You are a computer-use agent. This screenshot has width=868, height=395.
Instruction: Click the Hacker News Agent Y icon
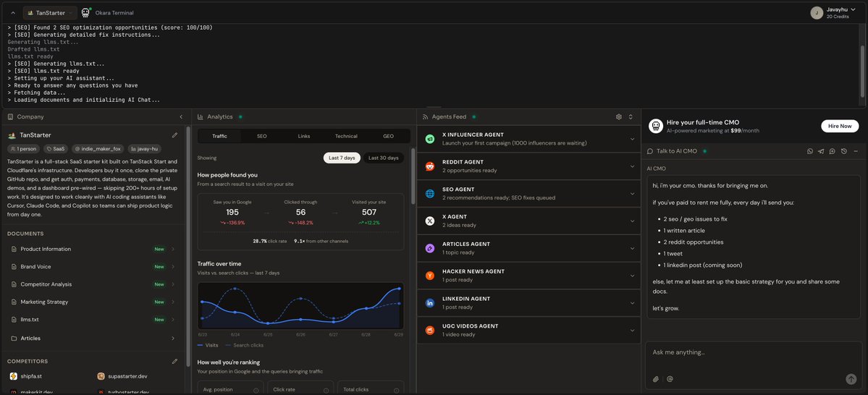click(430, 276)
